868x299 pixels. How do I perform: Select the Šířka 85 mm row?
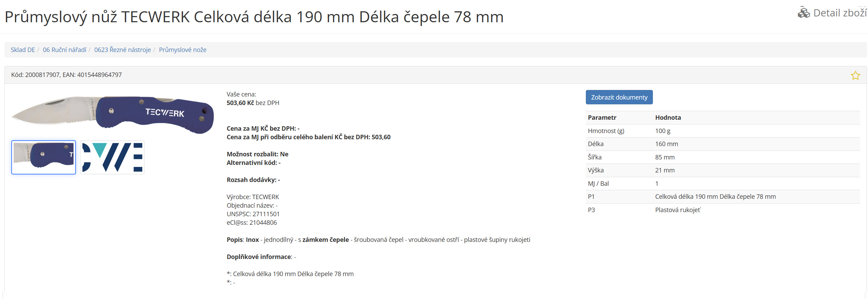coord(722,157)
